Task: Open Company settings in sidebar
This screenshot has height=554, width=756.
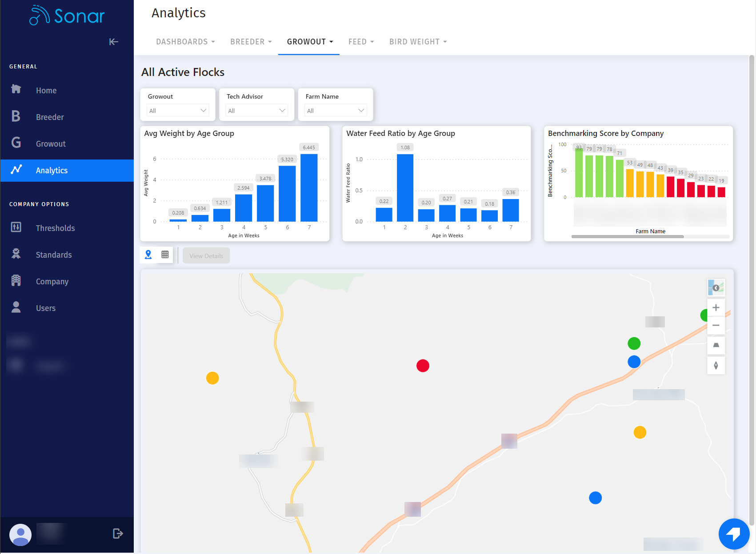Action: [x=67, y=281]
